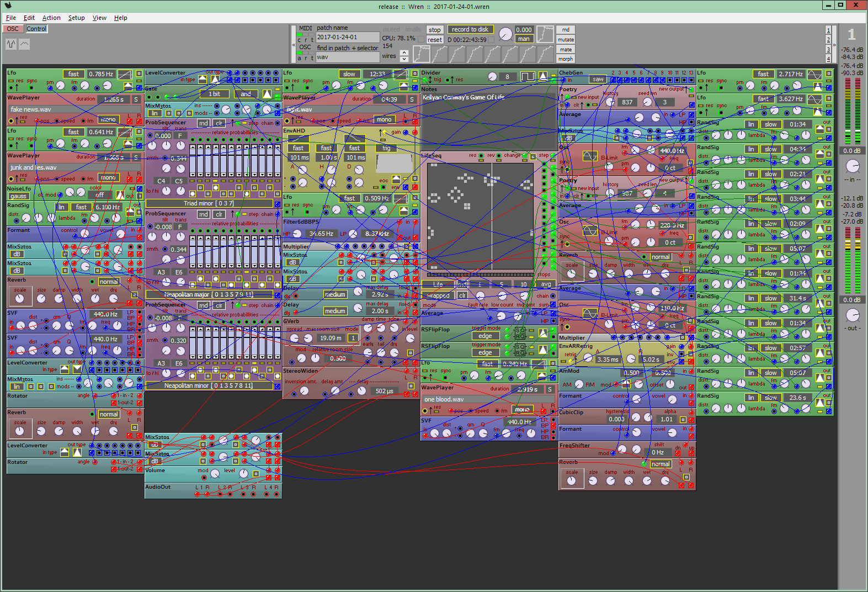Click the output-type icon on the Gate module
The image size is (868, 592).
267,94
